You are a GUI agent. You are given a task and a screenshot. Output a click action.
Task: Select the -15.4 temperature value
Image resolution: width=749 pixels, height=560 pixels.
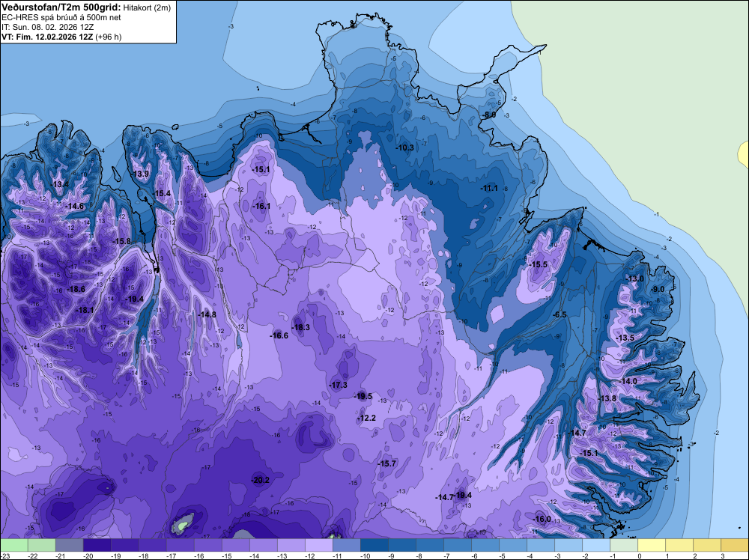point(162,193)
